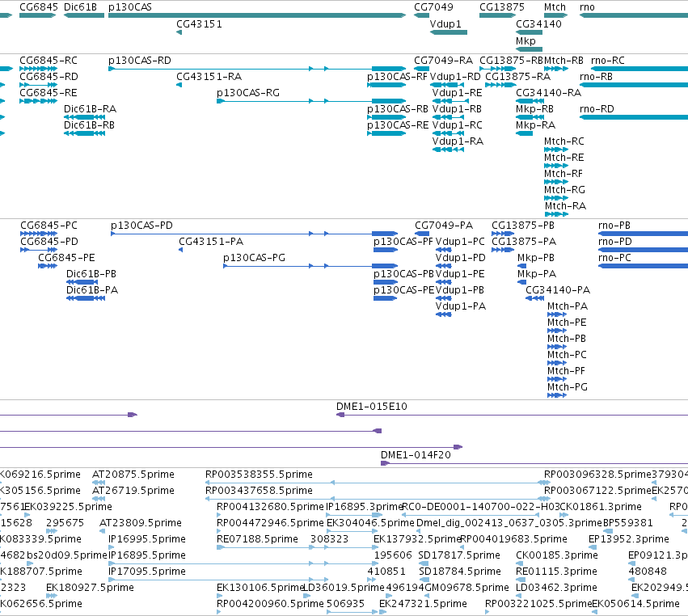Click protein CG34140-PA
The image size is (688, 616).
click(535, 298)
